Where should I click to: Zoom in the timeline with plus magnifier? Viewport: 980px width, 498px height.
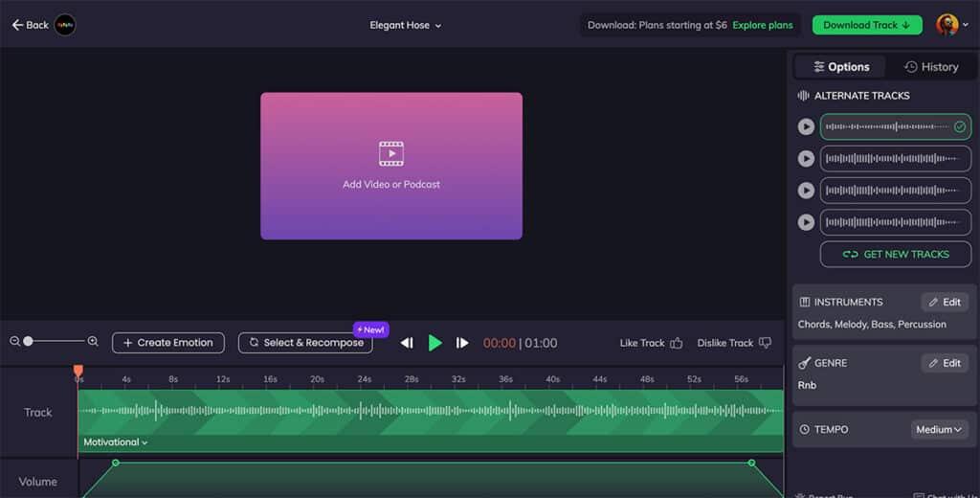(x=93, y=342)
